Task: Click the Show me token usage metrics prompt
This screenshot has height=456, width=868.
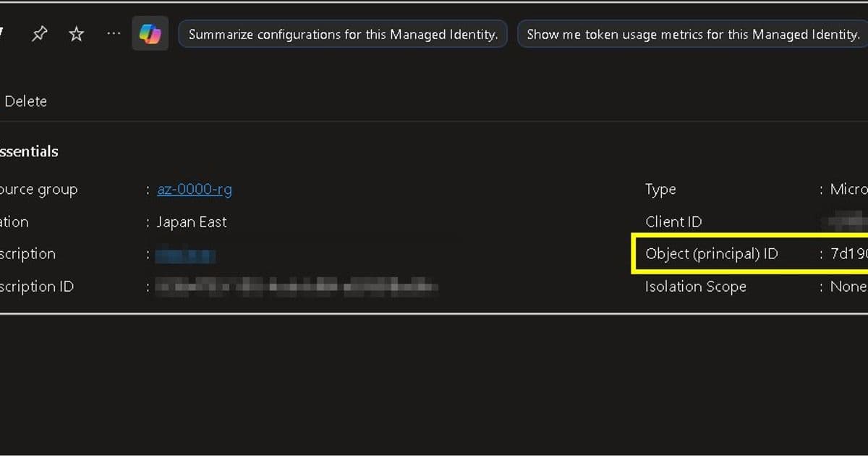Action: coord(692,33)
